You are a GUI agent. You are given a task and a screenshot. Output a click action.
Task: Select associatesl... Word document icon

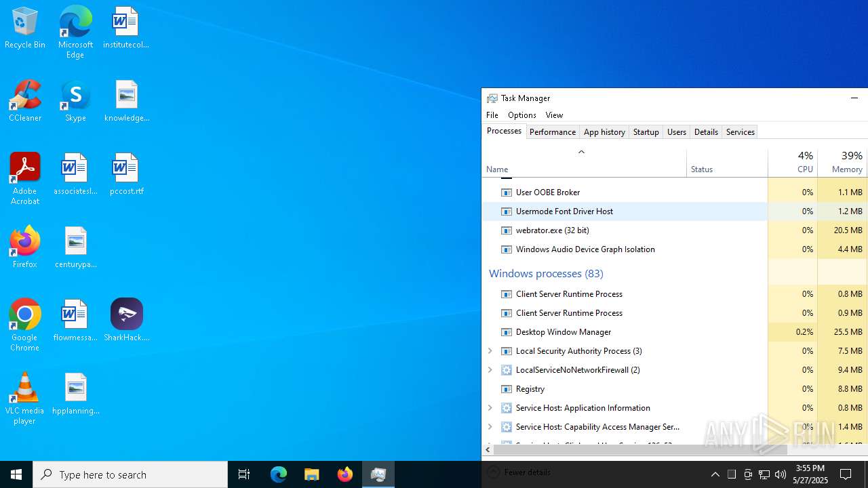pyautogui.click(x=75, y=175)
